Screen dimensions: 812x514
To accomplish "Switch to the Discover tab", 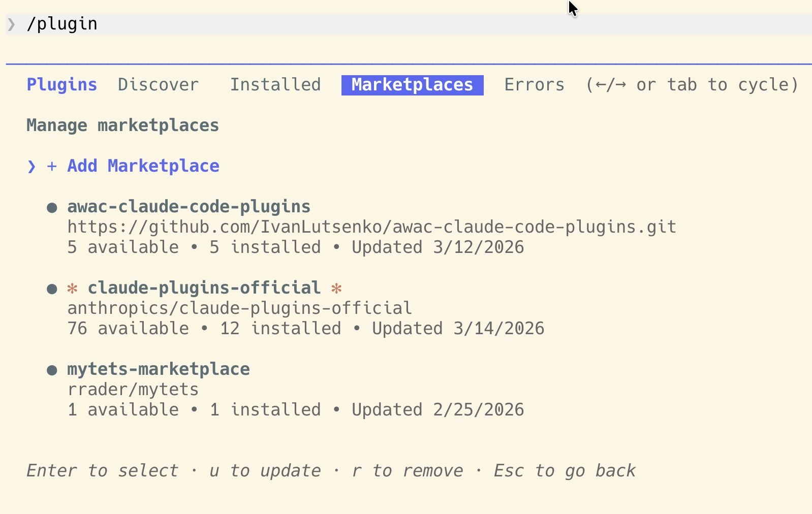I will click(158, 85).
